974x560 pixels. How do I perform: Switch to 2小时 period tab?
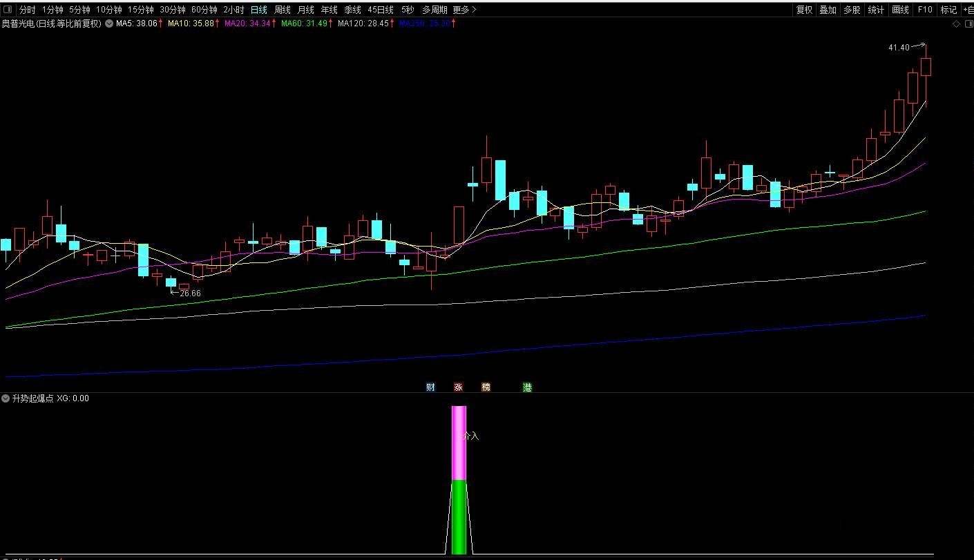pos(233,10)
